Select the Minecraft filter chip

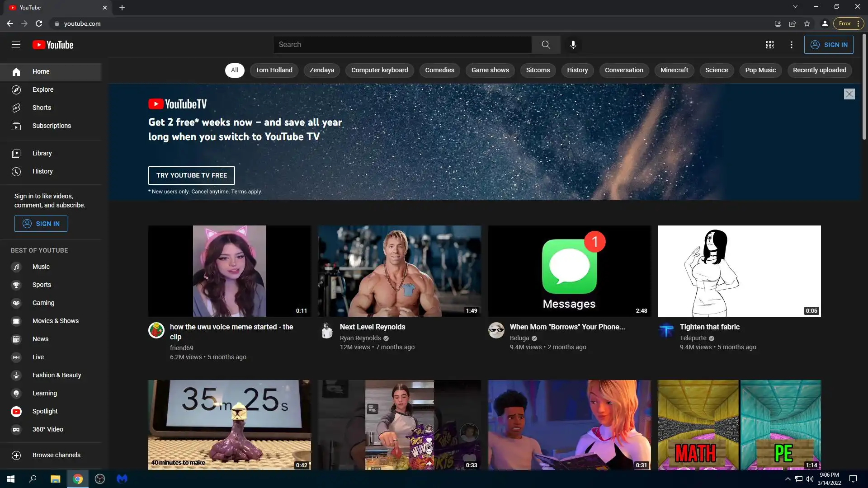[x=674, y=70]
